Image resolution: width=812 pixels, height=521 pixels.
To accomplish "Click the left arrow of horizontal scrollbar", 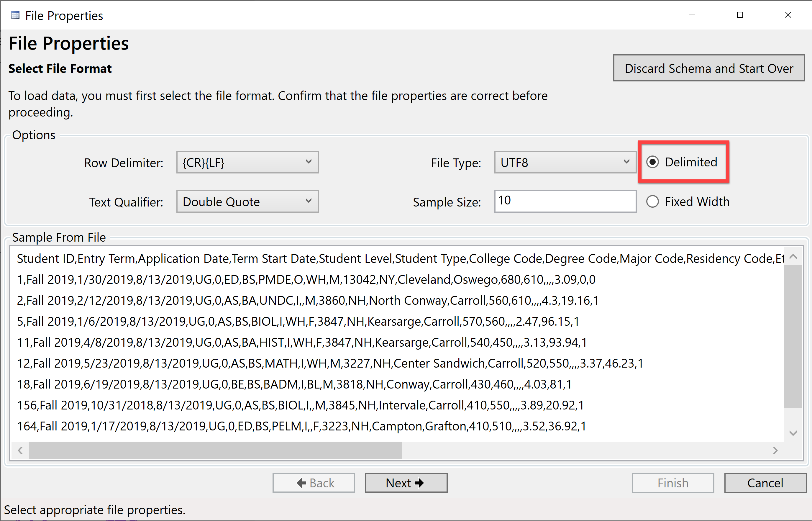I will pos(20,450).
